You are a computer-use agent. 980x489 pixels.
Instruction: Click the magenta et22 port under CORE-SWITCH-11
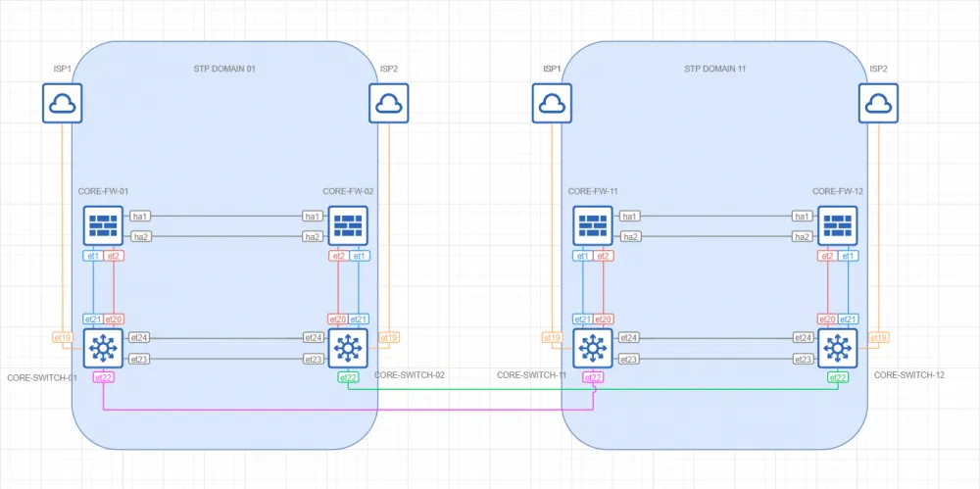click(x=593, y=377)
